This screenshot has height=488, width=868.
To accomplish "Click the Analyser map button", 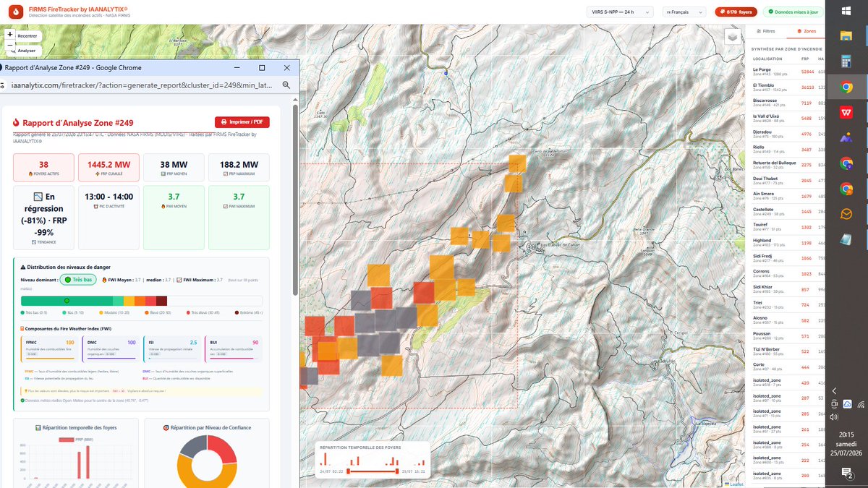I will (27, 51).
